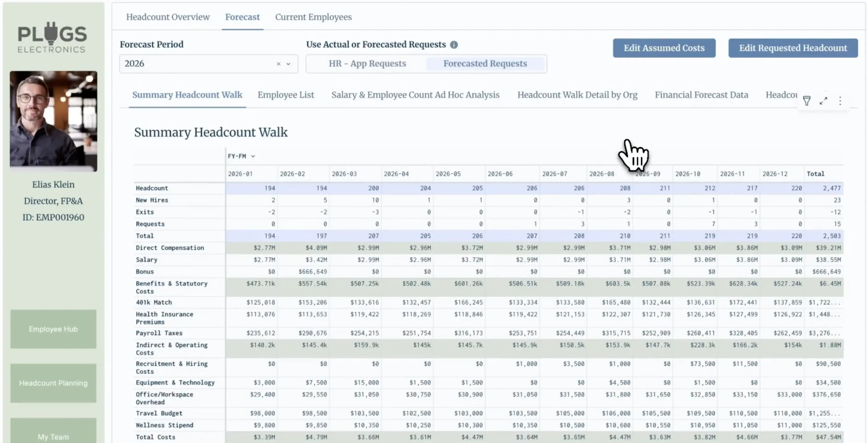Open the Forecast Period dropdown
868x443 pixels.
click(288, 64)
